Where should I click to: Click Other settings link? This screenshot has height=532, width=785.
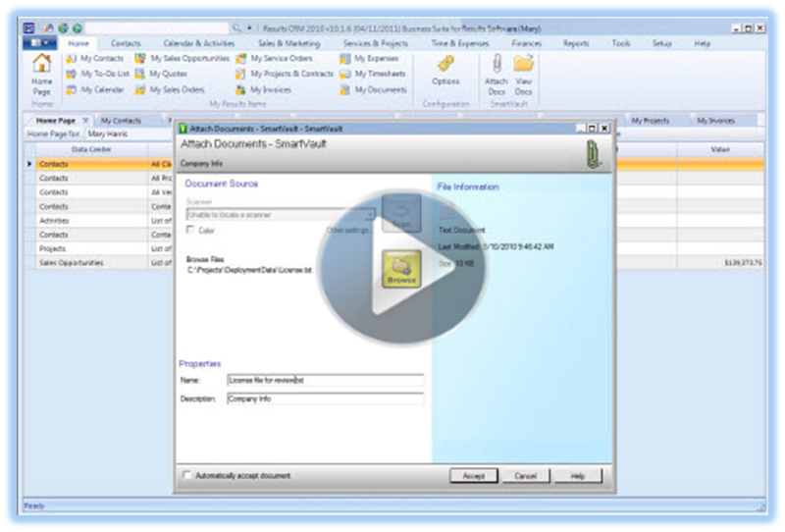coord(349,230)
